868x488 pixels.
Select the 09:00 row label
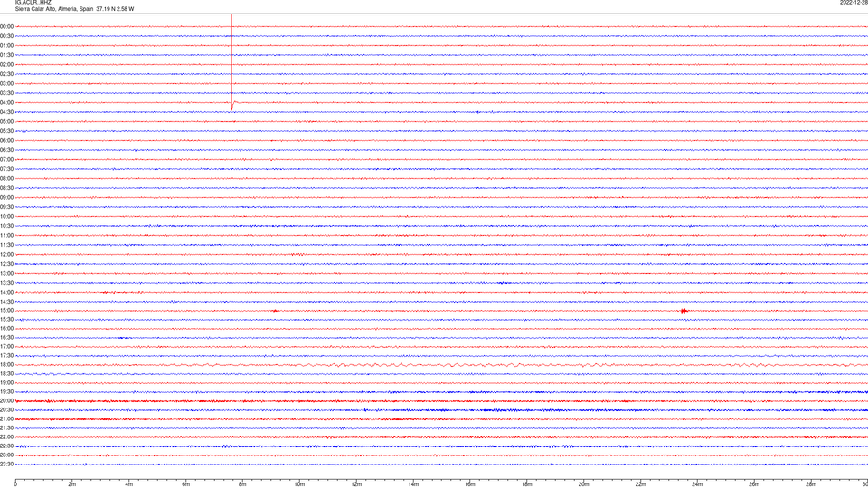(6, 198)
